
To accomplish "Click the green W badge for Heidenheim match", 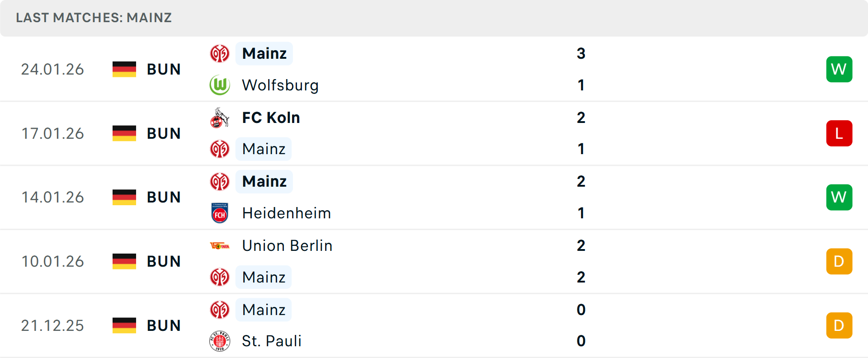I will pyautogui.click(x=839, y=198).
